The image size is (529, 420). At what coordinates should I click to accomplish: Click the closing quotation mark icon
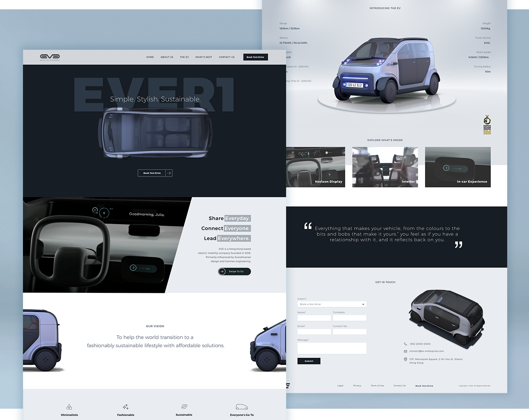coord(459,245)
